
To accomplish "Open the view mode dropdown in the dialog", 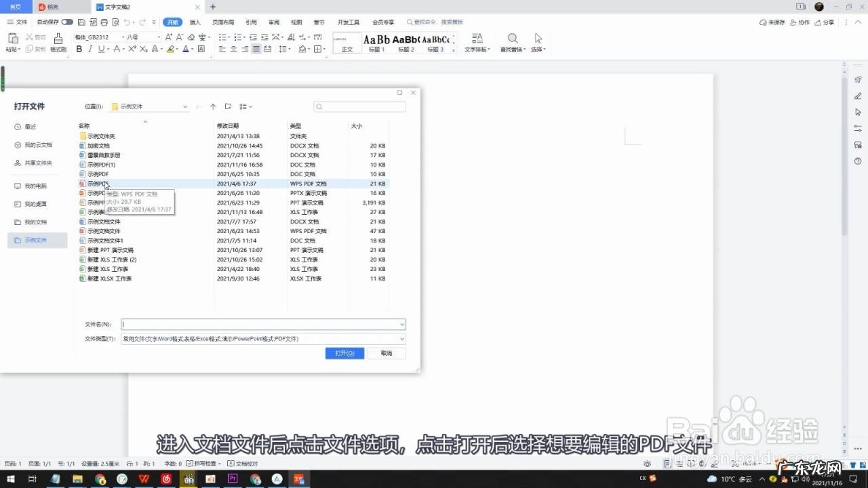I will coord(245,106).
